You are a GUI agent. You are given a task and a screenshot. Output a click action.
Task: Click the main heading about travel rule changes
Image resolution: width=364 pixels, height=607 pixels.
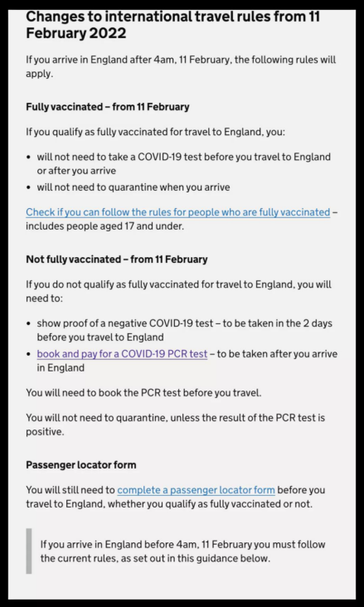click(172, 24)
